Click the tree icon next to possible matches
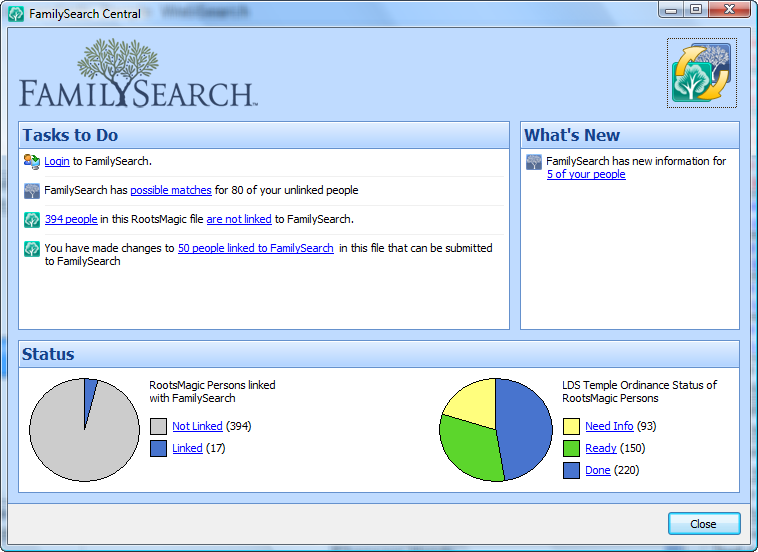This screenshot has width=758, height=552. (x=32, y=190)
